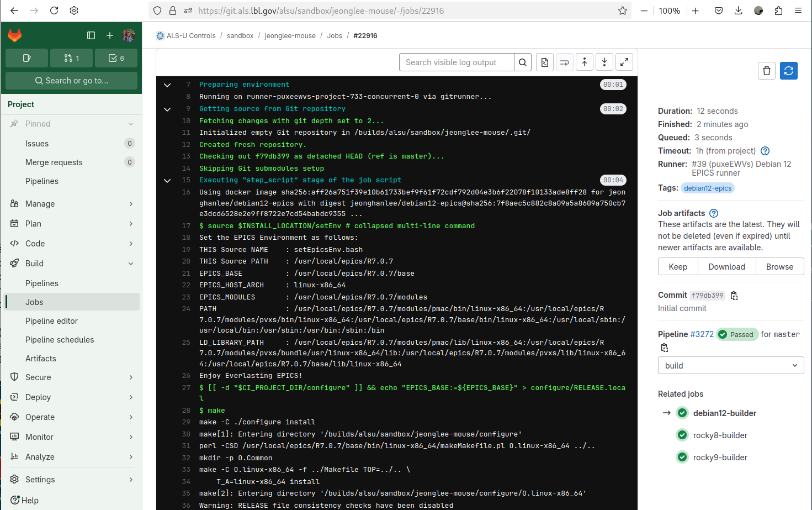Reload the browser page
812x510 pixels.
click(54, 10)
